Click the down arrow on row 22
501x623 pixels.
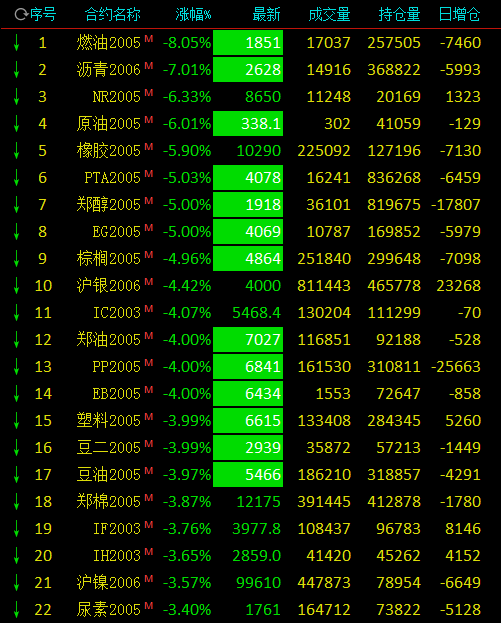pyautogui.click(x=17, y=609)
